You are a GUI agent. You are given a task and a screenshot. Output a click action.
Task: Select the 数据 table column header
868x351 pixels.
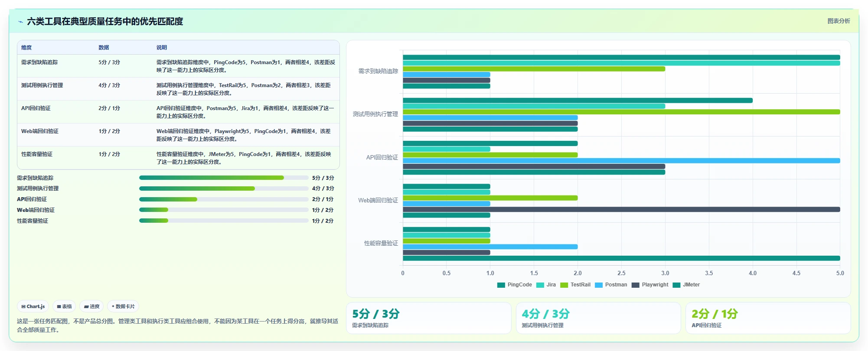[x=104, y=48]
